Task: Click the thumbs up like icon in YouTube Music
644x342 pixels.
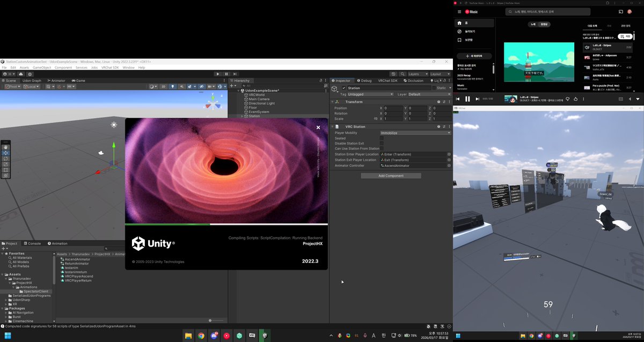Action: click(x=576, y=99)
